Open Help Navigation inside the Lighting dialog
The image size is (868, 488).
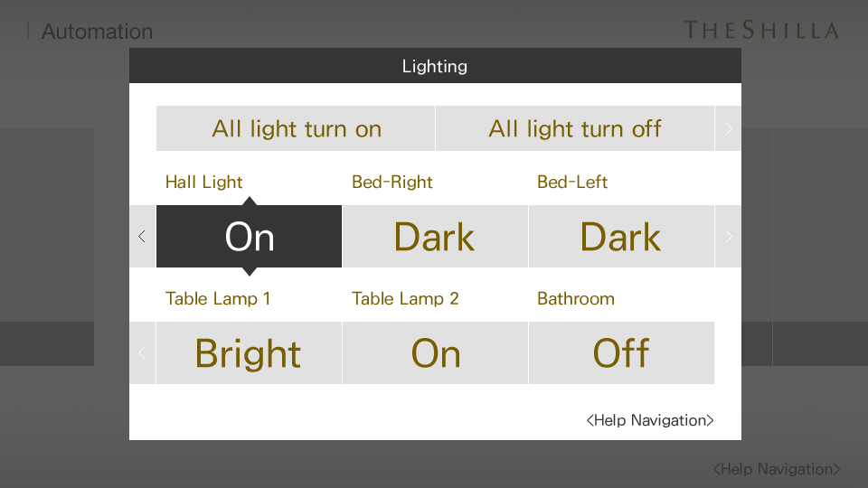650,420
